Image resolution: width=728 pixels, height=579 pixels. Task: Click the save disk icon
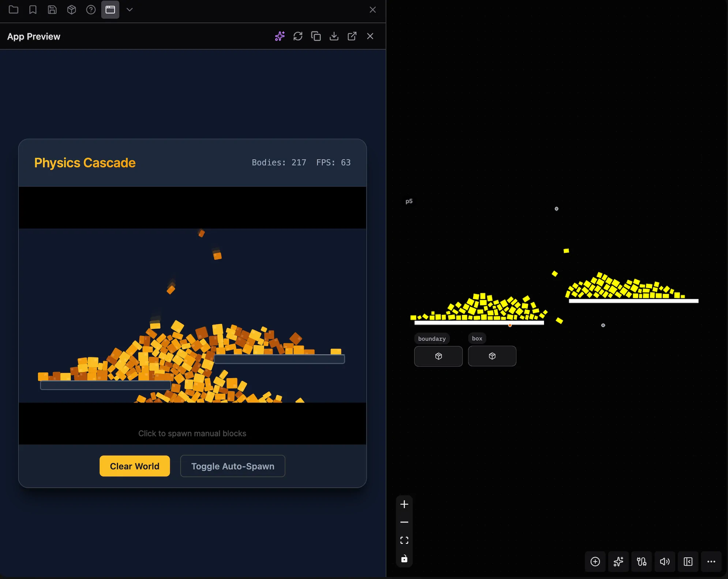pos(52,10)
